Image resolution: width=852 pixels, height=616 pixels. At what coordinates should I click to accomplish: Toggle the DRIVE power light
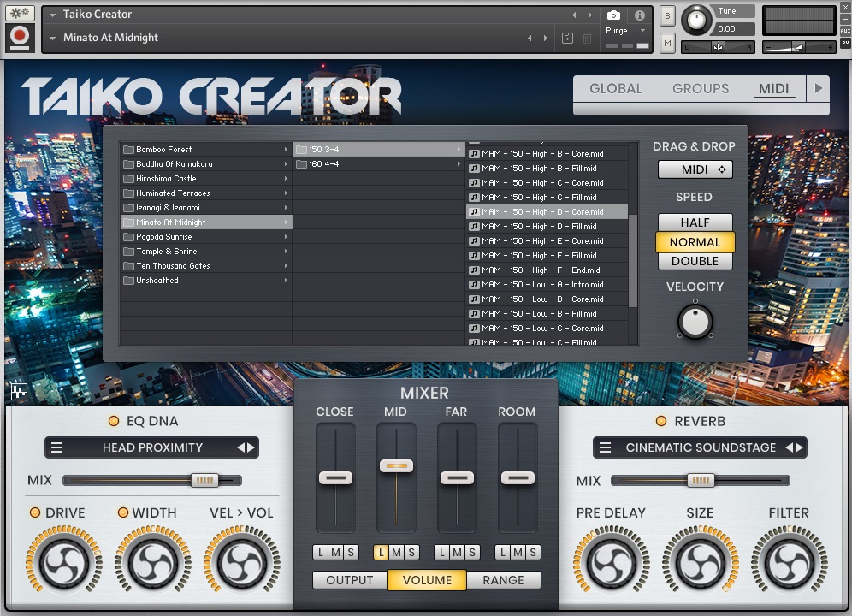tap(35, 512)
